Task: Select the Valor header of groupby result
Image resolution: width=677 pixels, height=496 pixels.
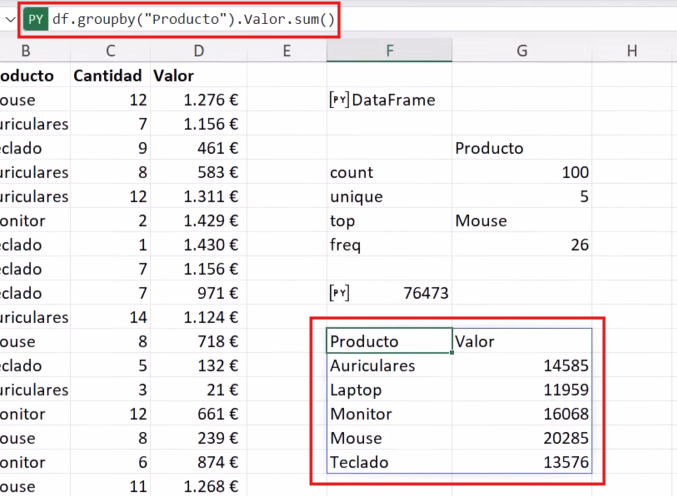Action: tap(522, 341)
